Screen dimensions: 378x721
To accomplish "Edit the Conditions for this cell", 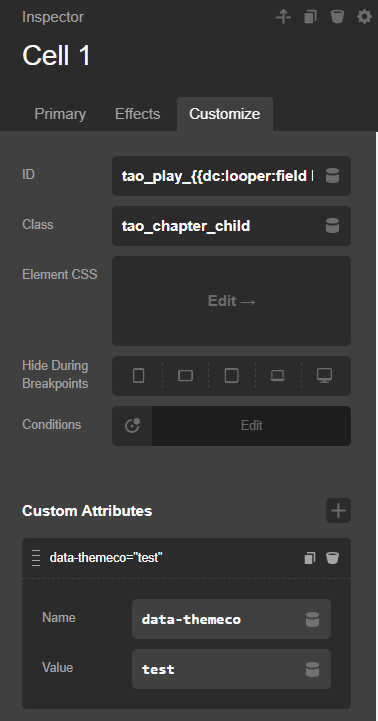I will tap(252, 425).
